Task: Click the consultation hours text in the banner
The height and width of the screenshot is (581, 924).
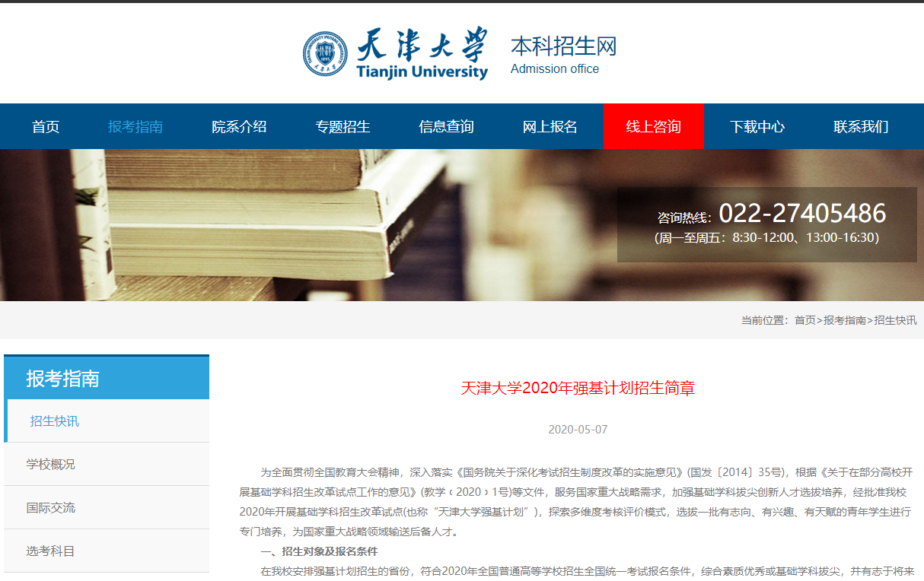Action: pos(767,238)
